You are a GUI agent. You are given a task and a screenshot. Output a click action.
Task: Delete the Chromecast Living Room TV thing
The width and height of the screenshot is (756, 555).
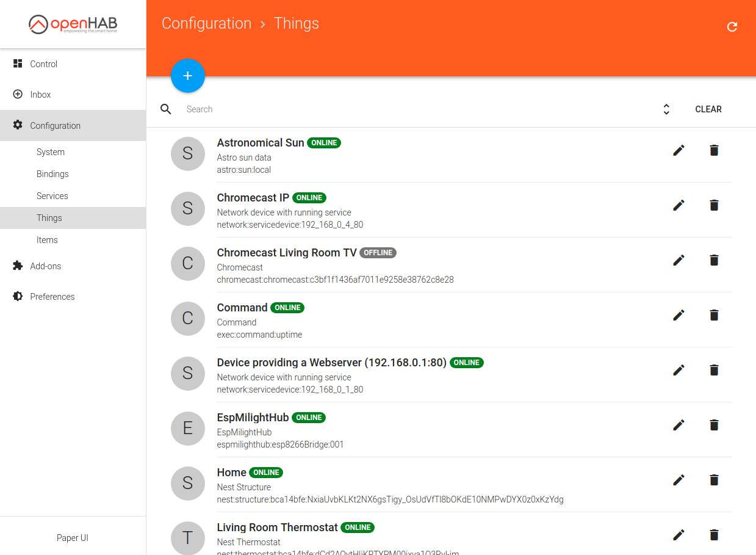tap(714, 260)
